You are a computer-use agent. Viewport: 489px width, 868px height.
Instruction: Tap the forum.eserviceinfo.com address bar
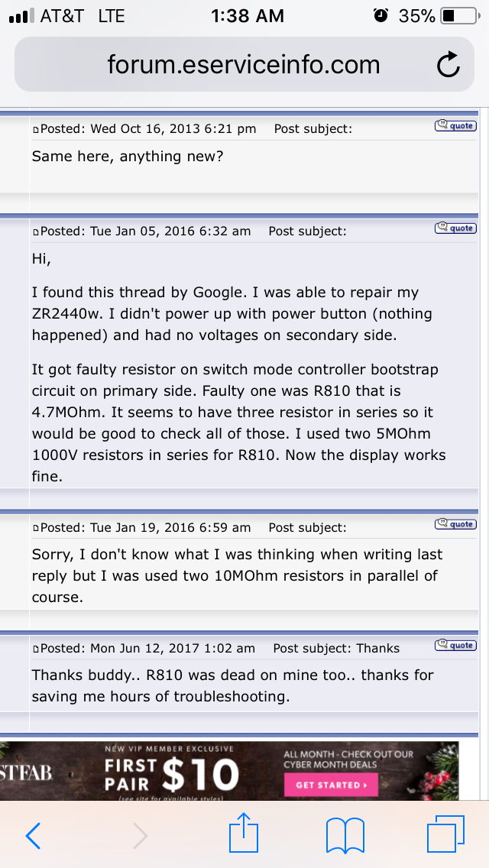point(244,65)
